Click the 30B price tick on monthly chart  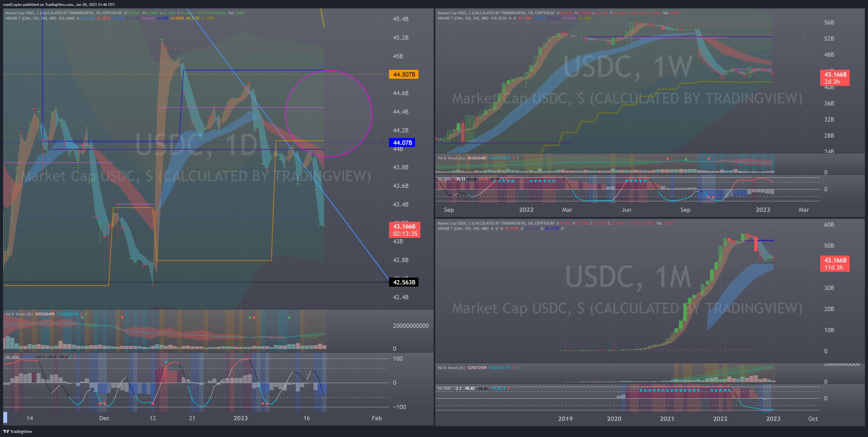click(829, 288)
